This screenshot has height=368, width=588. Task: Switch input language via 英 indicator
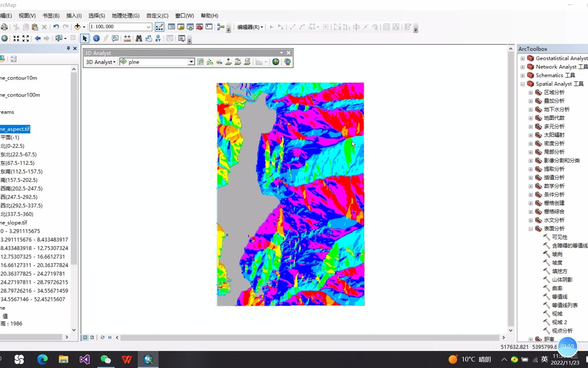coord(544,359)
